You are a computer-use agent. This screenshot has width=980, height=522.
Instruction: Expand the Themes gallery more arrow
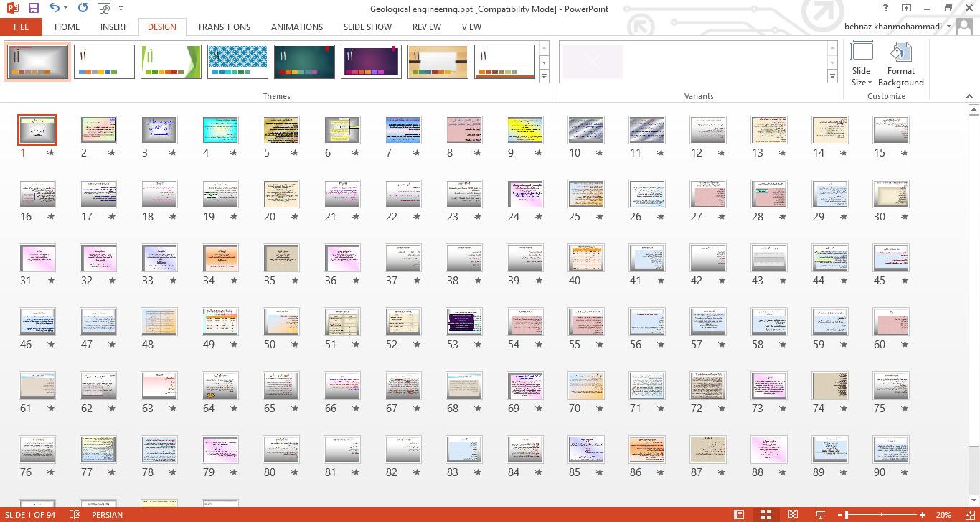tap(544, 76)
